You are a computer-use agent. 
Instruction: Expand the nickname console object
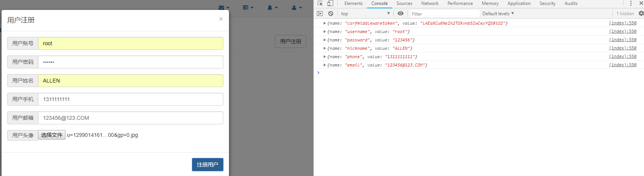point(324,48)
